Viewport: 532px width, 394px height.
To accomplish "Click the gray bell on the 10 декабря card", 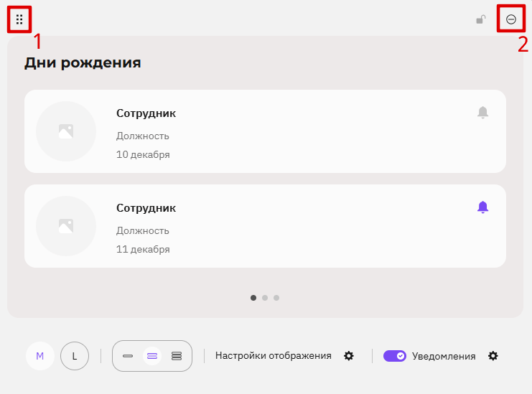I will 482,112.
